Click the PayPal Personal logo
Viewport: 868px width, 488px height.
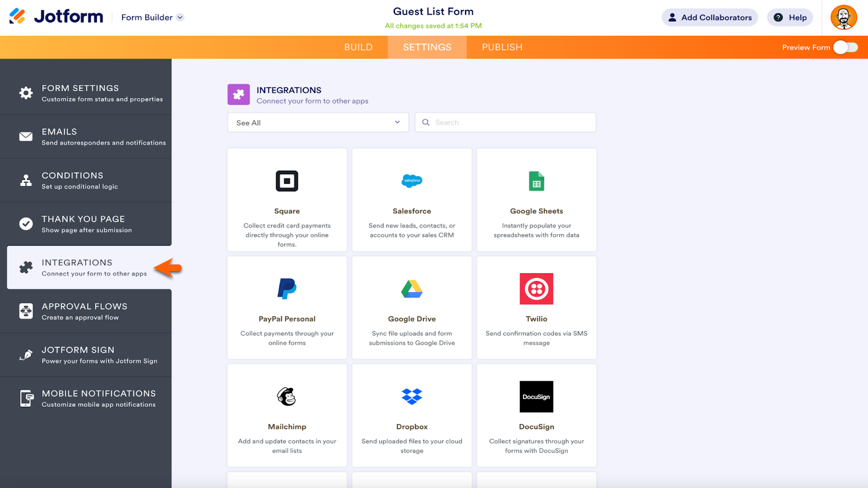click(x=287, y=288)
